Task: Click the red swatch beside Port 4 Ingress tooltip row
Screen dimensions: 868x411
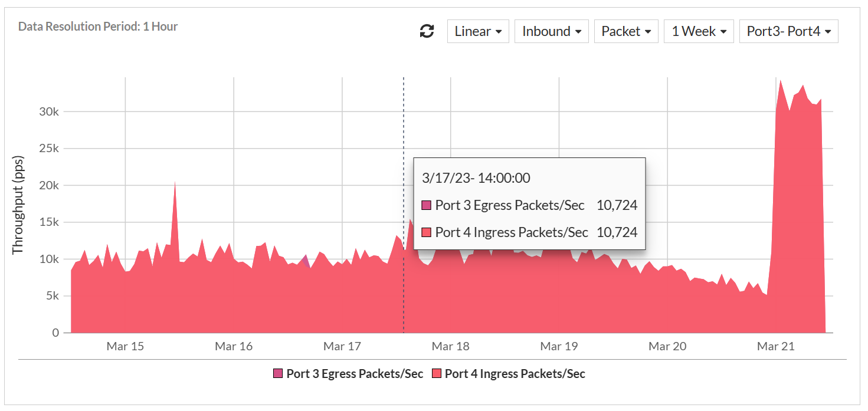Action: tap(426, 232)
